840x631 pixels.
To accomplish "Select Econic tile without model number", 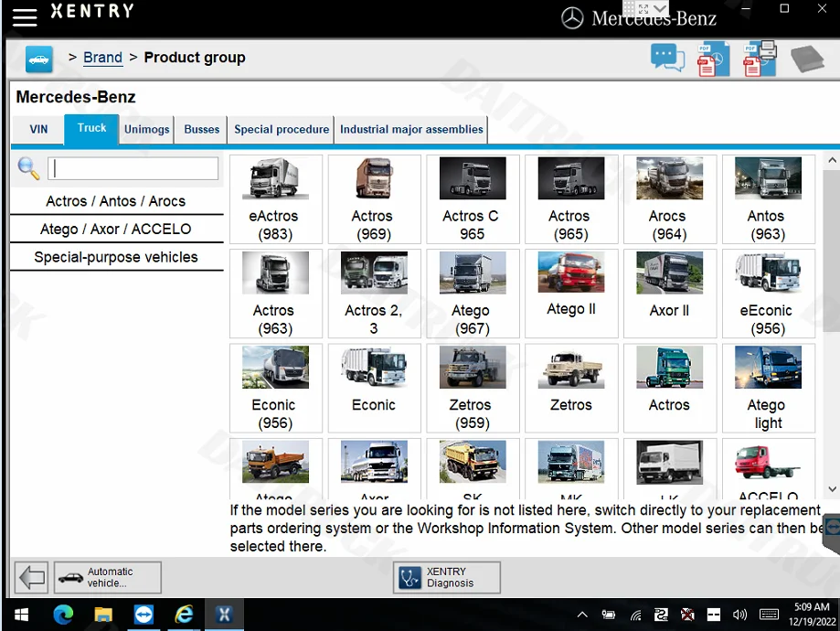I will point(374,388).
